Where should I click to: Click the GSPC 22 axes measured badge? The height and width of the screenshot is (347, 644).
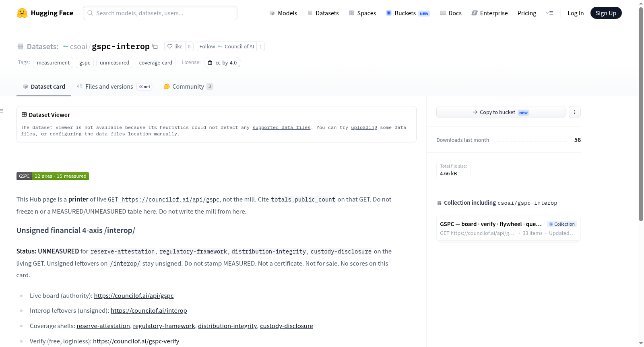tap(53, 176)
